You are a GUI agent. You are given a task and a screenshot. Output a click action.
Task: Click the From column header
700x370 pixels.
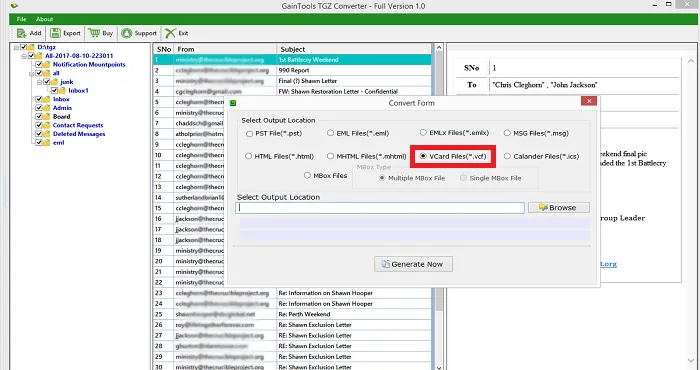(225, 49)
